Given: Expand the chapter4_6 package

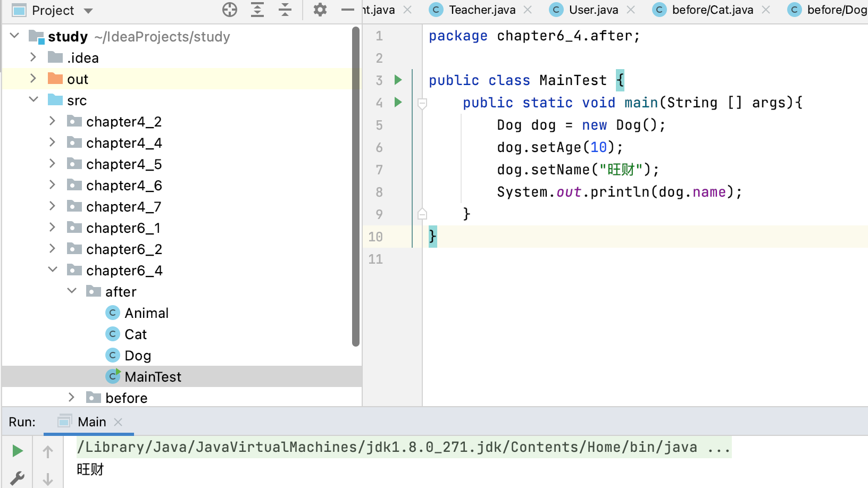Looking at the screenshot, I should pyautogui.click(x=52, y=184).
